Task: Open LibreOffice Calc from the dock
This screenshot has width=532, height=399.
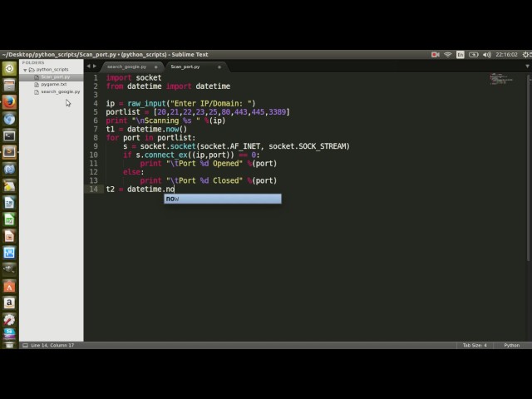Action: coord(9,219)
